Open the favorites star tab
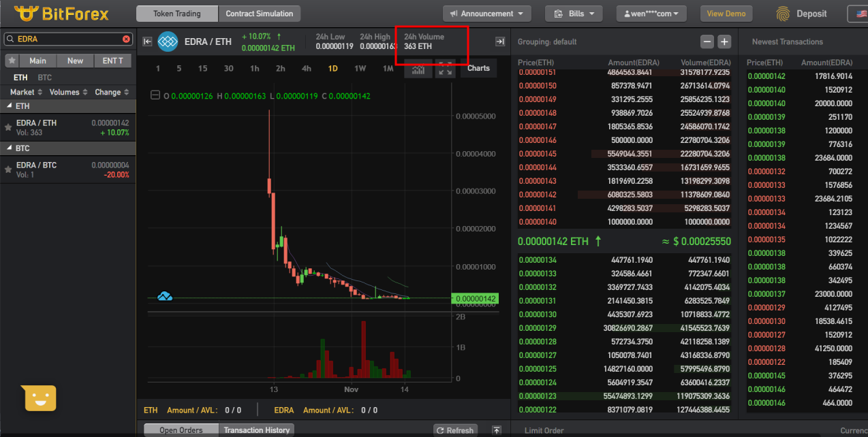This screenshot has height=437, width=868. point(12,61)
